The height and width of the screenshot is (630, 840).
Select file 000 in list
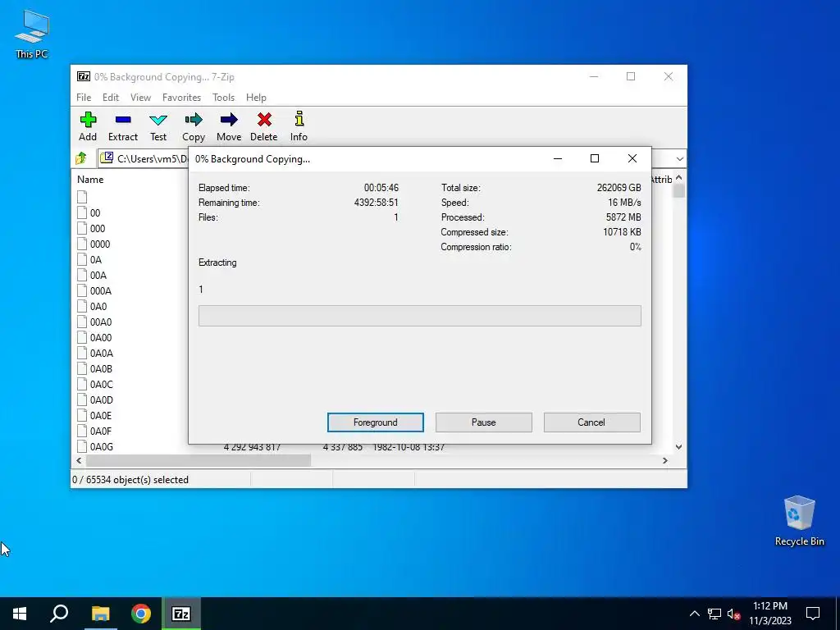tap(98, 228)
